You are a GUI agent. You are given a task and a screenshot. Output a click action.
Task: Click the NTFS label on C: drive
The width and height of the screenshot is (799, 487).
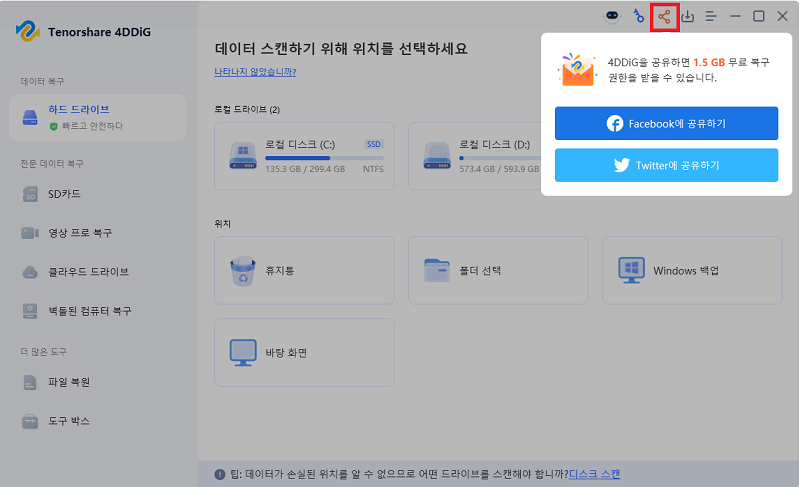click(x=374, y=169)
